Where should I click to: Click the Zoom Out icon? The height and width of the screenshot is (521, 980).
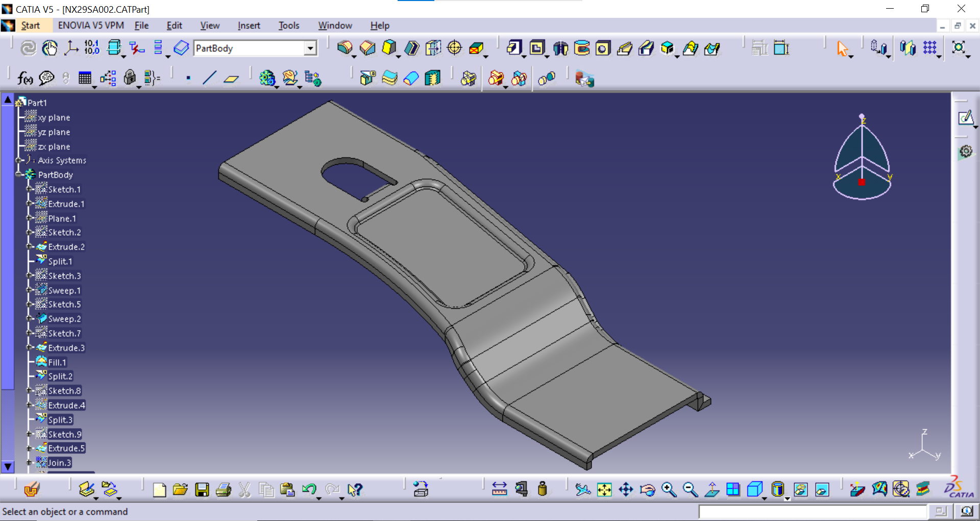(x=690, y=490)
